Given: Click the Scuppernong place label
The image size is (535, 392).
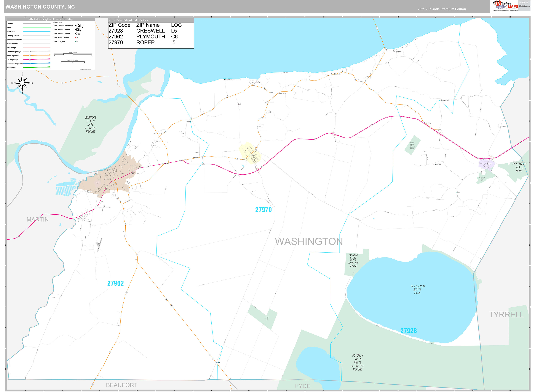Looking at the screenshot, I should (x=427, y=123).
